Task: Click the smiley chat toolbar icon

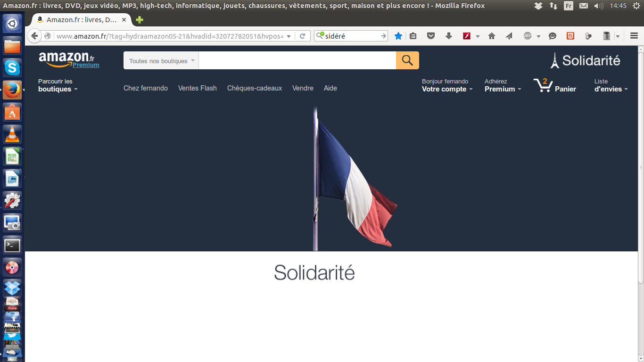Action: coord(553,36)
